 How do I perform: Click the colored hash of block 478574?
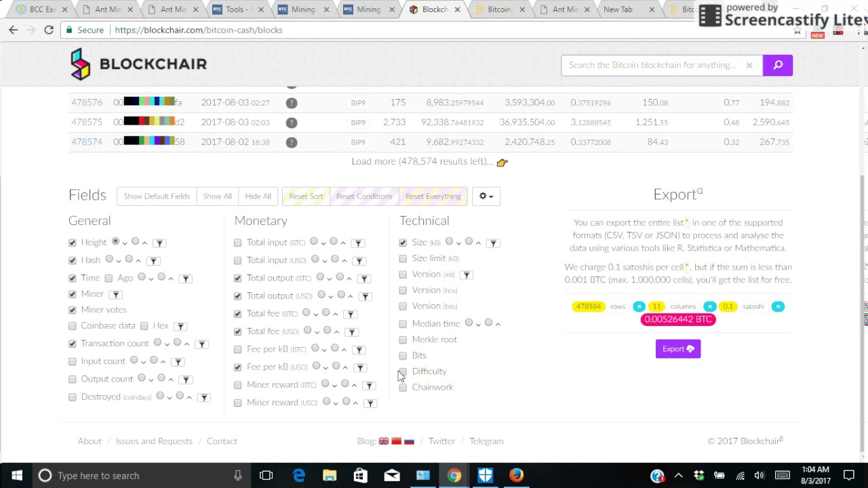click(149, 142)
